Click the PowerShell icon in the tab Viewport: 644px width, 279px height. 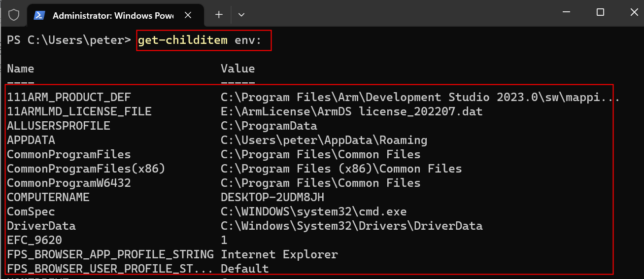pos(39,15)
